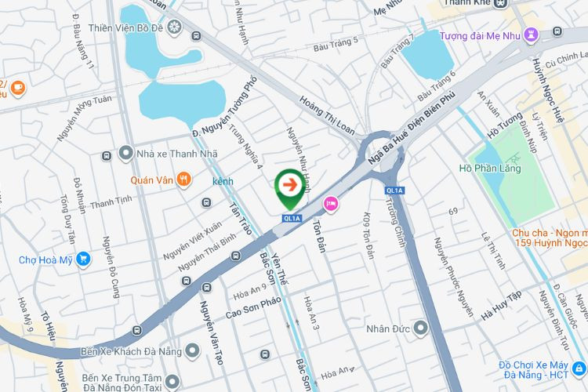The width and height of the screenshot is (588, 392).
Task: Open the Bến Xe Khách Đà Nẵng marker
Action: pyautogui.click(x=192, y=350)
